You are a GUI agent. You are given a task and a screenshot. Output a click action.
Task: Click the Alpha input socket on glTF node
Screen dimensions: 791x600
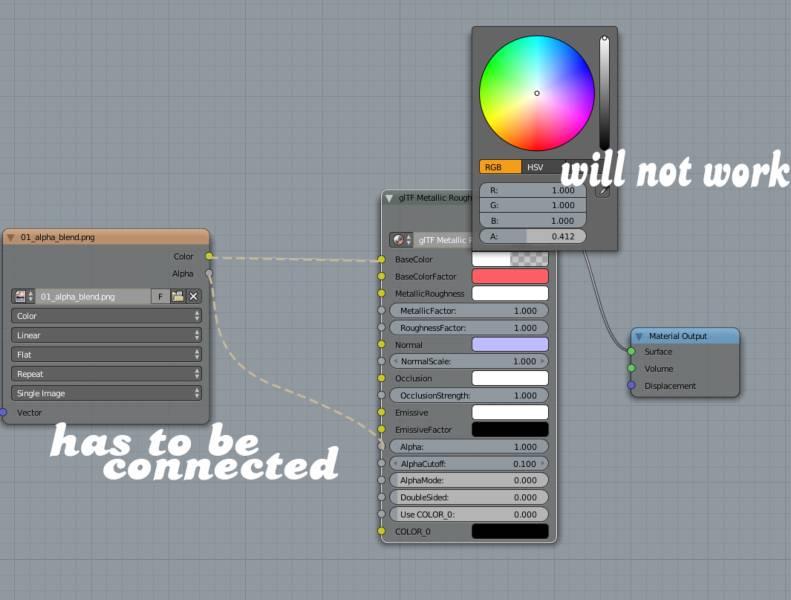coord(381,447)
